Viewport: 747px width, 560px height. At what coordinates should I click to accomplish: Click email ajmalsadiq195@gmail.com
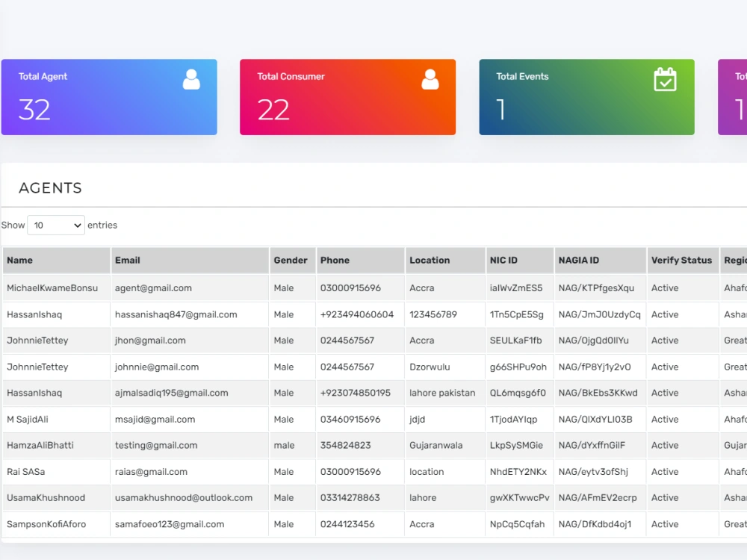[172, 393]
